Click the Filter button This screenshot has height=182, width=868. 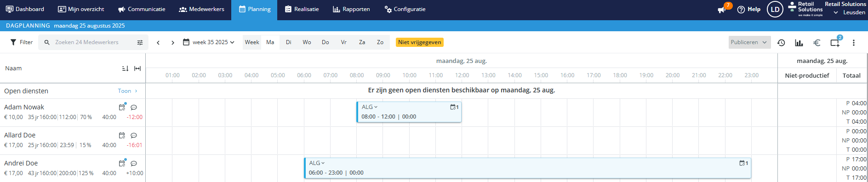[x=22, y=42]
